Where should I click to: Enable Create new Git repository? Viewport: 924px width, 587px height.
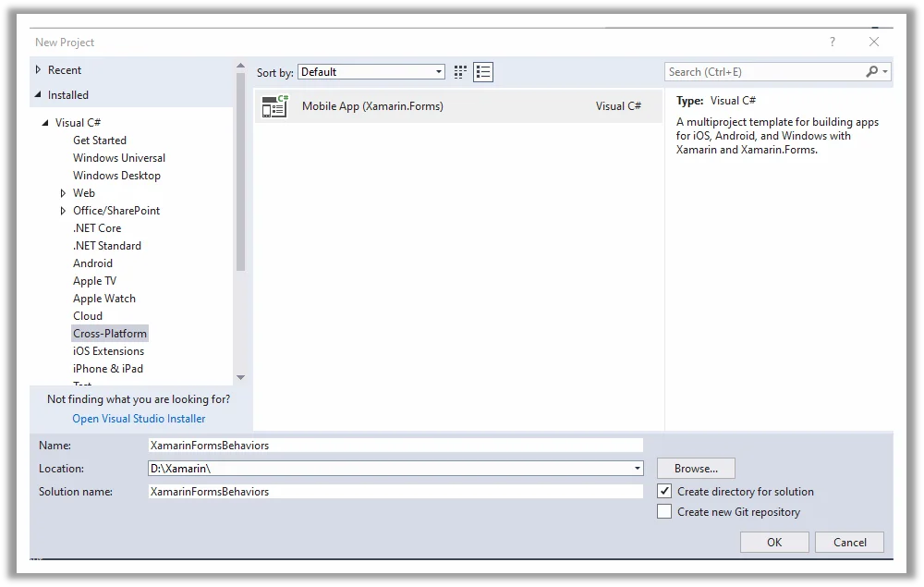tap(664, 511)
